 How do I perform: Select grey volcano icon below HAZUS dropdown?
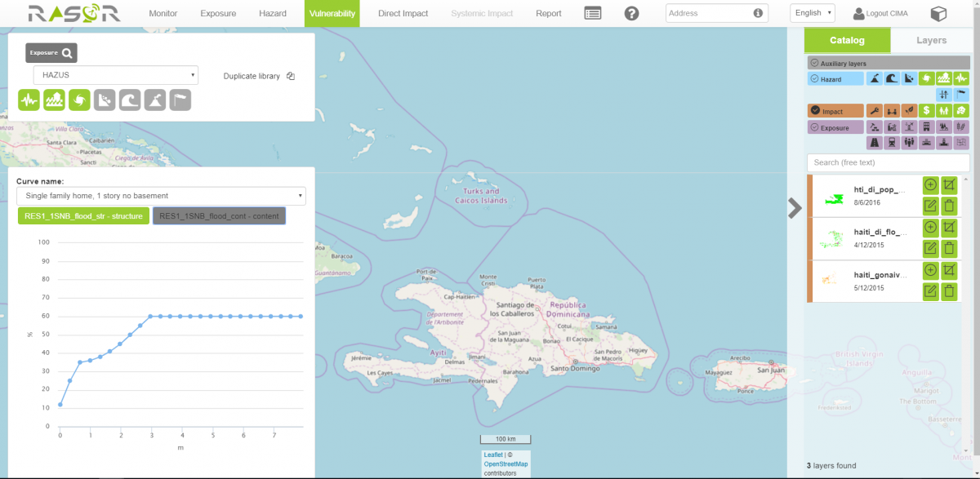coord(155,100)
